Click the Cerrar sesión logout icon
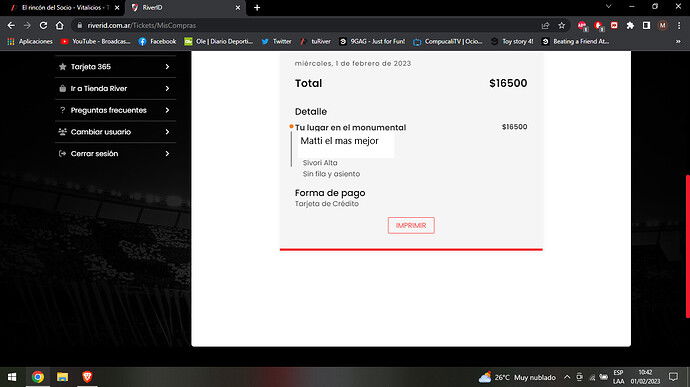Image resolution: width=690 pixels, height=387 pixels. click(x=62, y=154)
